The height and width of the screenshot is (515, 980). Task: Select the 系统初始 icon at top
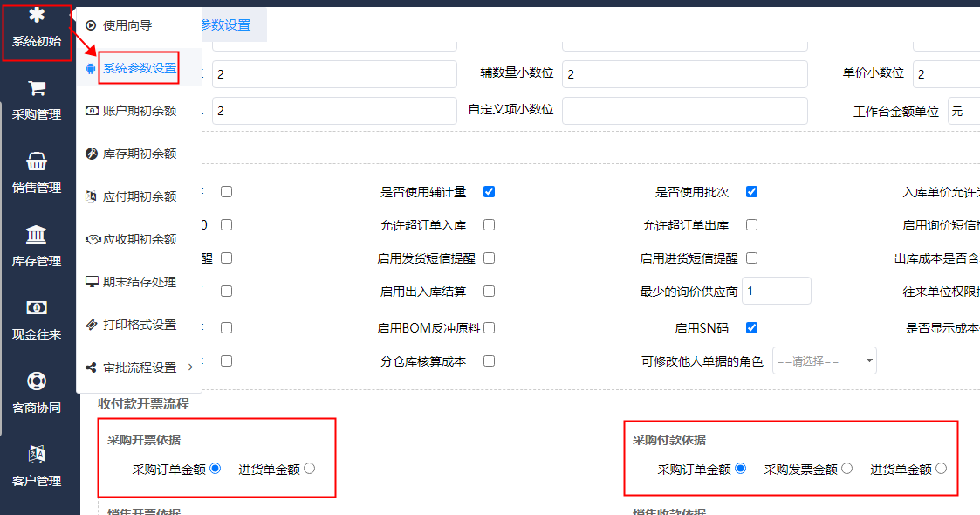(x=37, y=24)
